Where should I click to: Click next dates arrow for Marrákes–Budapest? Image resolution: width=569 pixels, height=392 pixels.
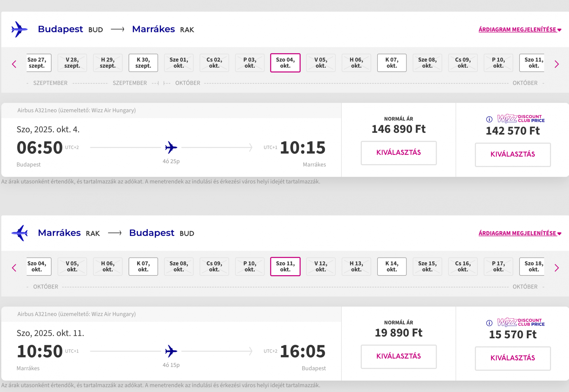(557, 267)
